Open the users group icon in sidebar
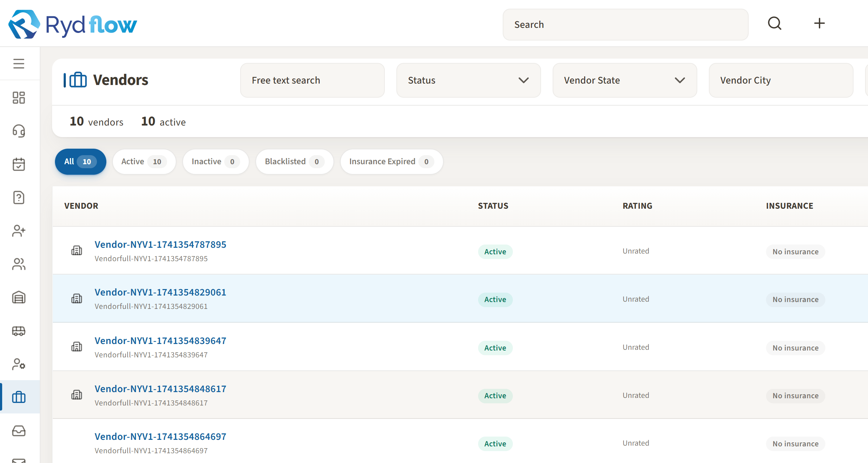Screen dimensions: 868x463 pos(19,264)
